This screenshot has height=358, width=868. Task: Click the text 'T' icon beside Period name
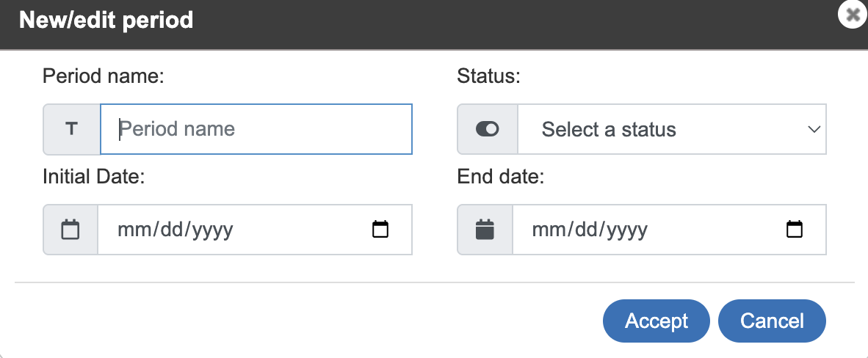(71, 129)
